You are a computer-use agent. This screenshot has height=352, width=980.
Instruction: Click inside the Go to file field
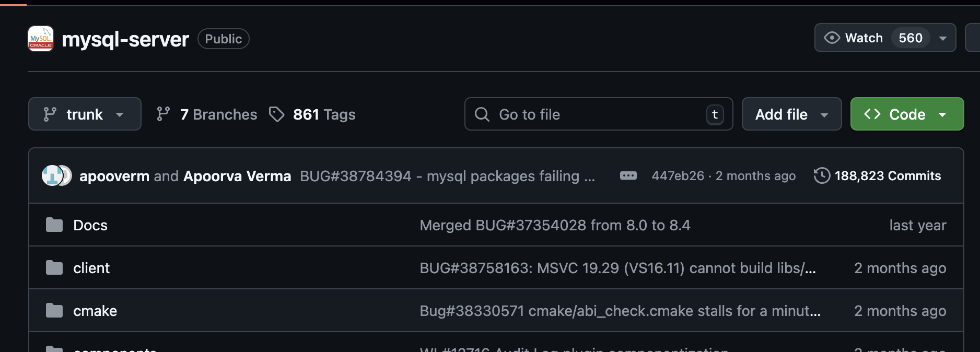coord(575,114)
